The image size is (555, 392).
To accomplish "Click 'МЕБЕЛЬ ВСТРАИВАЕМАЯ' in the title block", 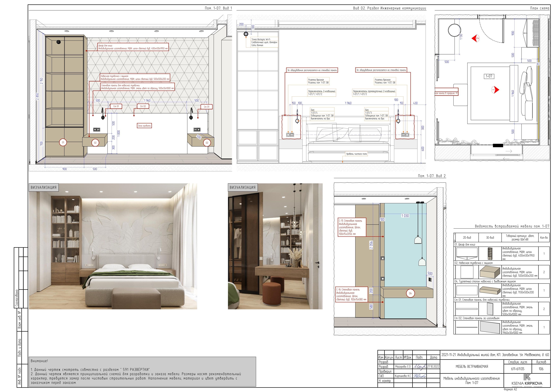I will tap(472, 367).
